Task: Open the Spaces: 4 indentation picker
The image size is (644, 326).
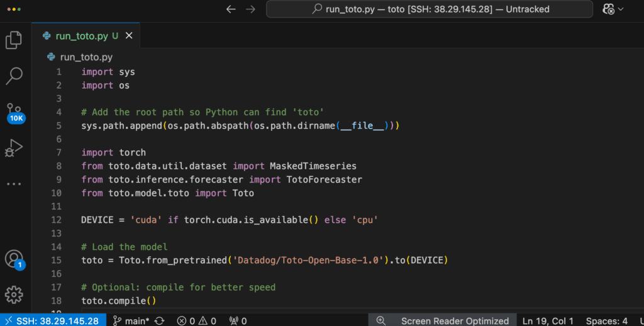Action: point(606,321)
